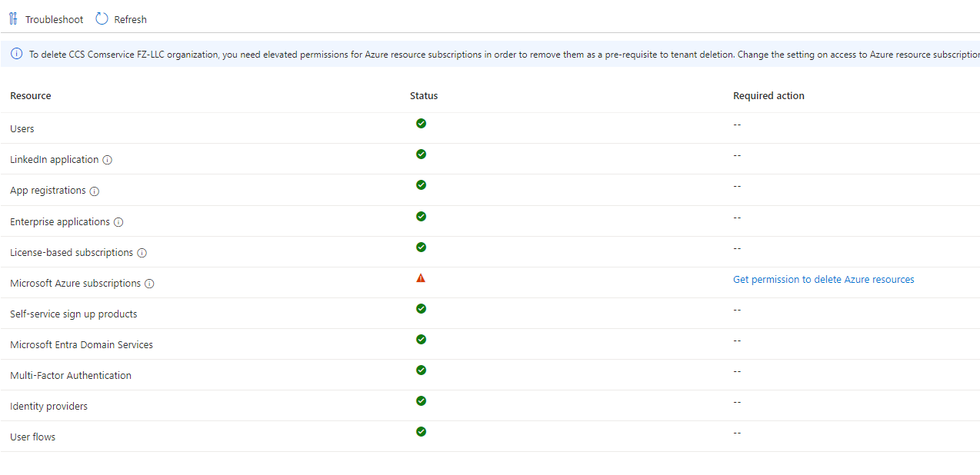Viewport: 980px width, 475px height.
Task: Click the info icon beside App registrations
Action: [x=94, y=191]
